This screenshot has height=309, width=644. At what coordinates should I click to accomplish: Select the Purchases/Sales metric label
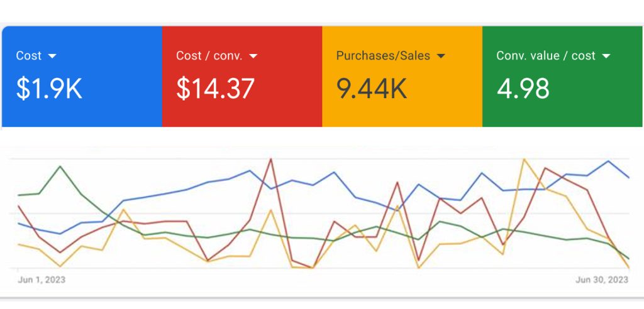pyautogui.click(x=383, y=56)
